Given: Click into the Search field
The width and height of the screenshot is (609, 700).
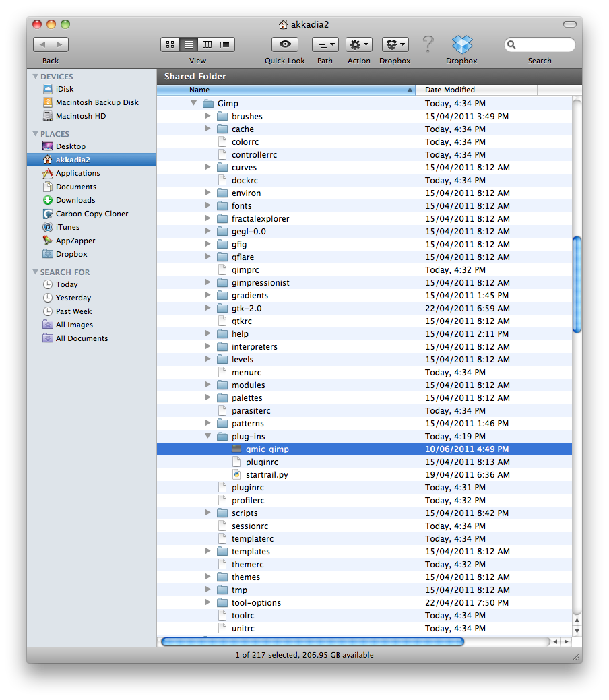Looking at the screenshot, I should pyautogui.click(x=540, y=44).
